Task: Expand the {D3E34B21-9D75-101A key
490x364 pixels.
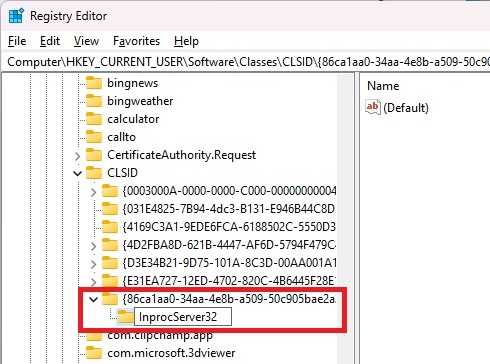Action: (x=93, y=264)
